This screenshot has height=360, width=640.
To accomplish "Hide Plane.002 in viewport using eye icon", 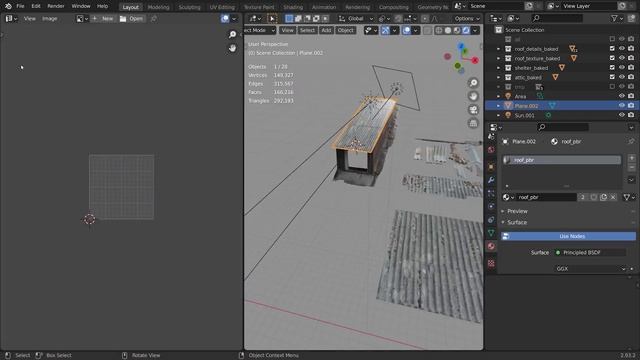I will 622,105.
